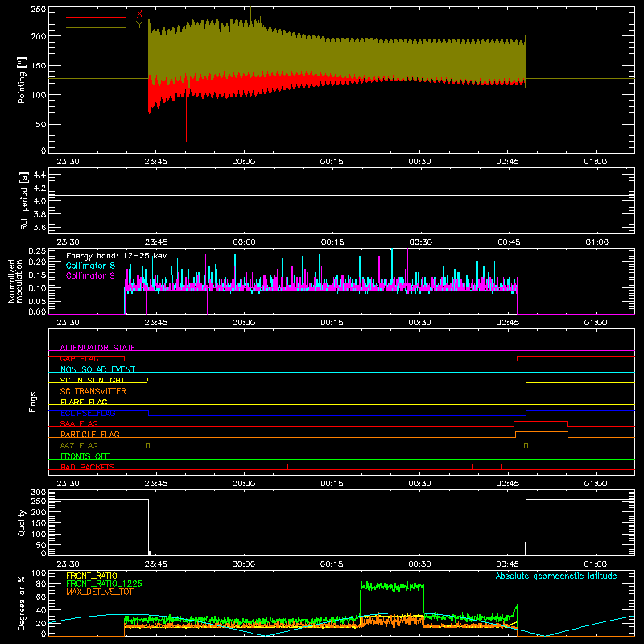Click the 23:30 tick under the Pointing plot

pos(68,162)
